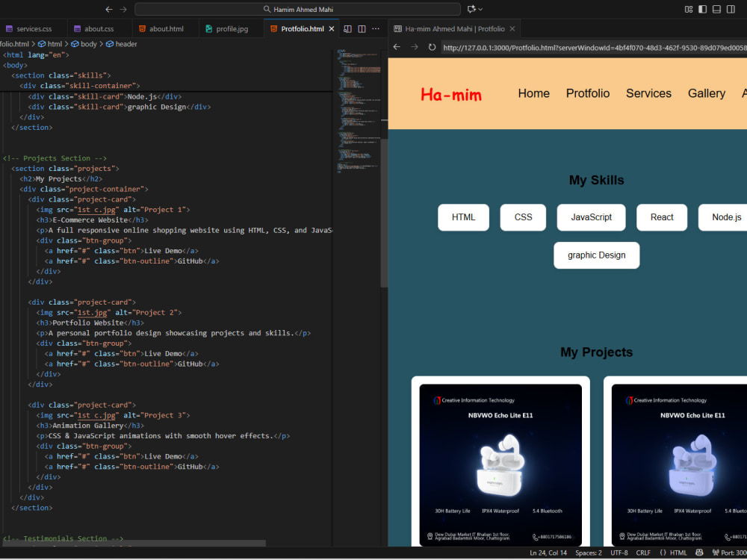Click the Live Server Port status item
The width and height of the screenshot is (747, 560).
(x=729, y=553)
